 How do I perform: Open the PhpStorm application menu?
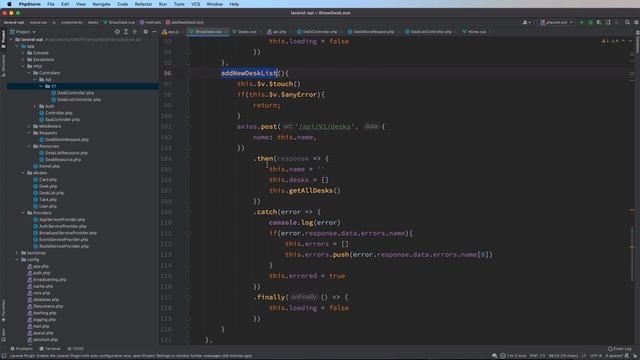29,4
